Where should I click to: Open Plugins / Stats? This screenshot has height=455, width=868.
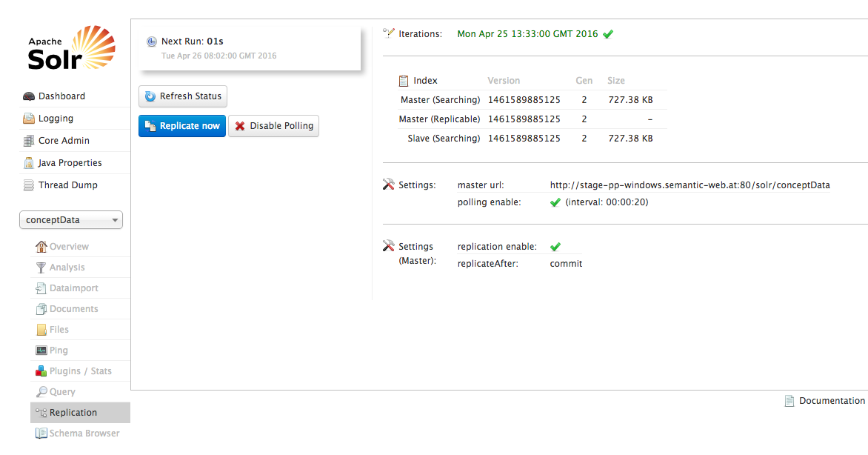click(80, 371)
